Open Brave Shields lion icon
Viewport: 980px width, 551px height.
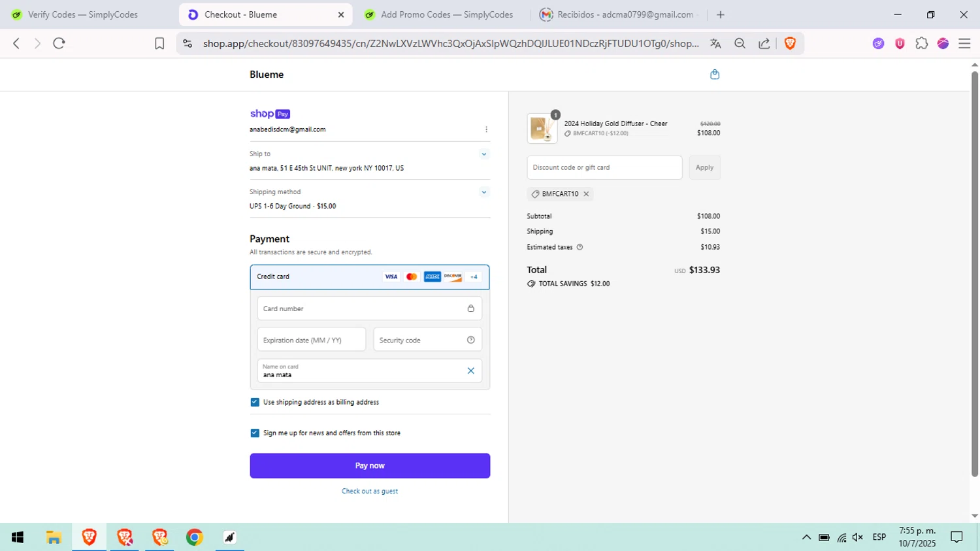[790, 43]
